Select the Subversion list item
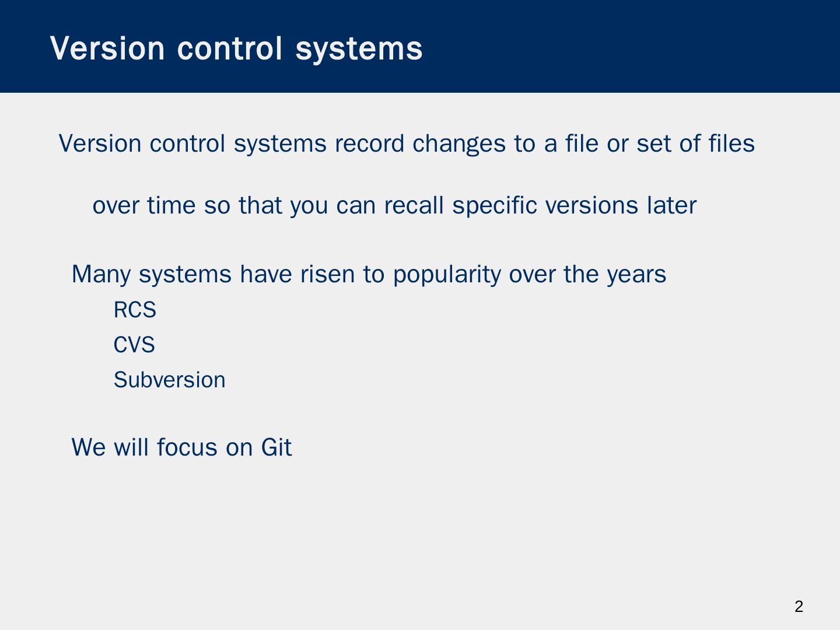Viewport: 840px width, 630px height. click(x=169, y=380)
